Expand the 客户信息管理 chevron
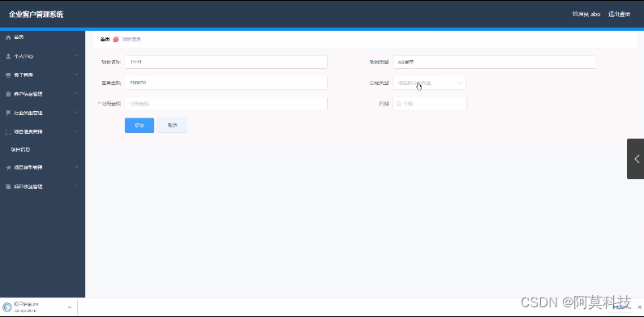 76,93
